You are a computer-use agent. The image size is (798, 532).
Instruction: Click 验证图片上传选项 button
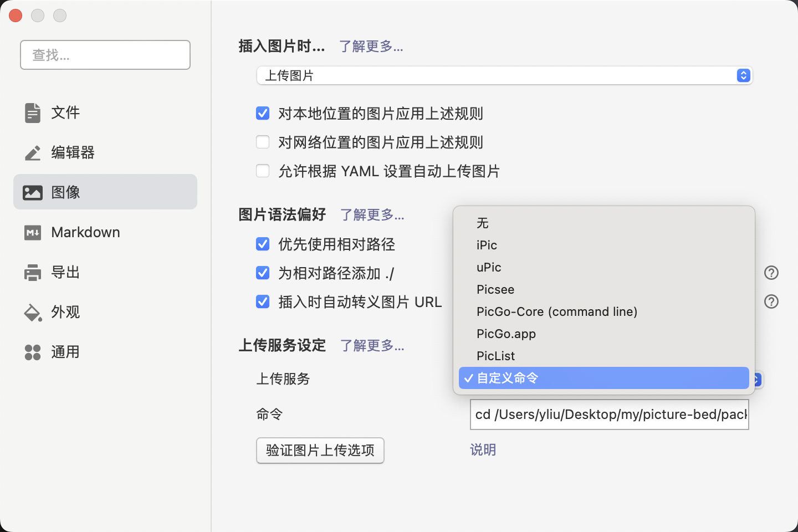pos(320,451)
